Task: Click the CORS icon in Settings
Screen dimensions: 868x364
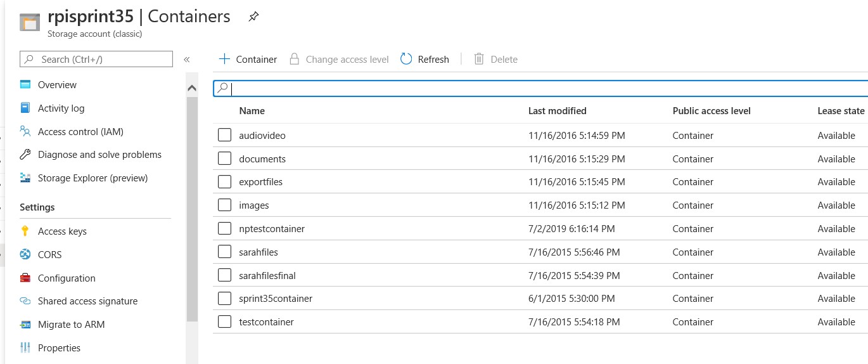Action: point(25,255)
